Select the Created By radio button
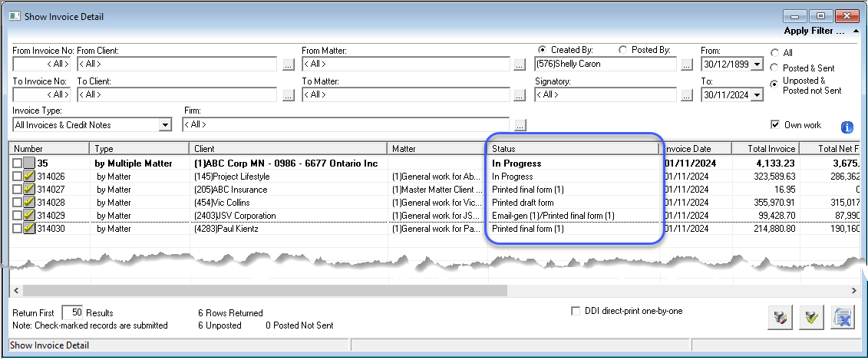The height and width of the screenshot is (360, 868). pyautogui.click(x=541, y=50)
